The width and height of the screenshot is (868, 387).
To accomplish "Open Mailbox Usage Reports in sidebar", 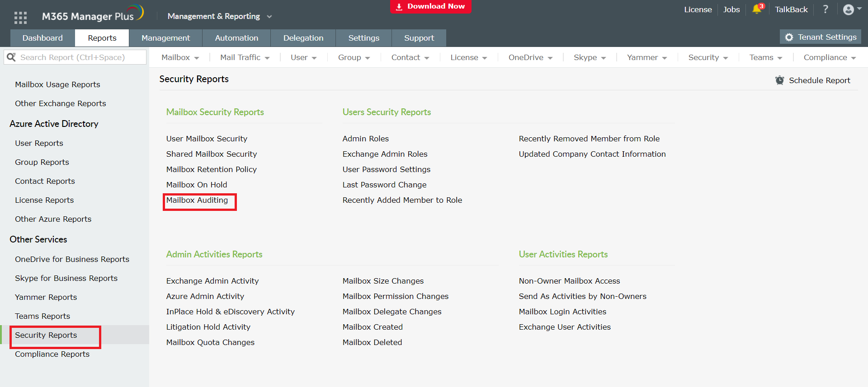I will [57, 84].
